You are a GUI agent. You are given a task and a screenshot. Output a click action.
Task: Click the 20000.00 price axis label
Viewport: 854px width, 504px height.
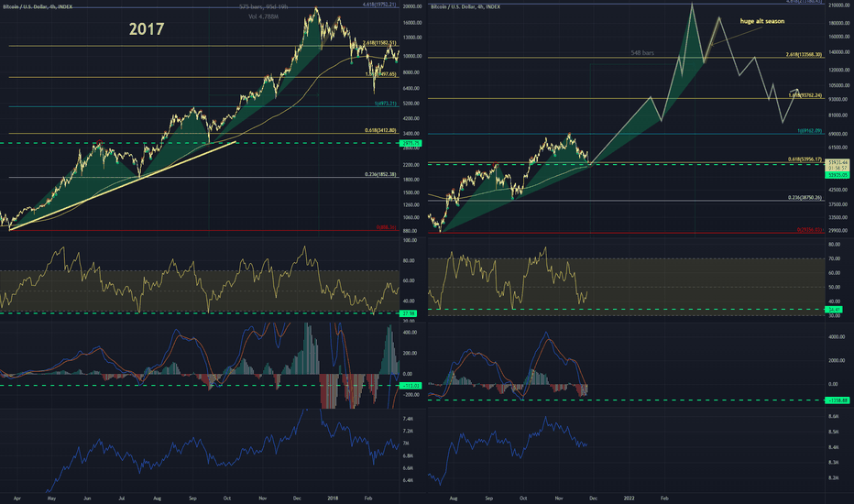point(412,6)
